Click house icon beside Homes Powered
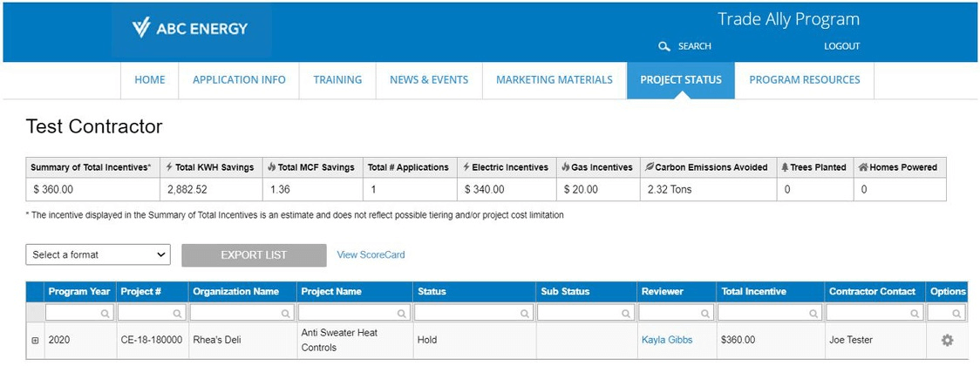This screenshot has height=366, width=980. tap(863, 167)
